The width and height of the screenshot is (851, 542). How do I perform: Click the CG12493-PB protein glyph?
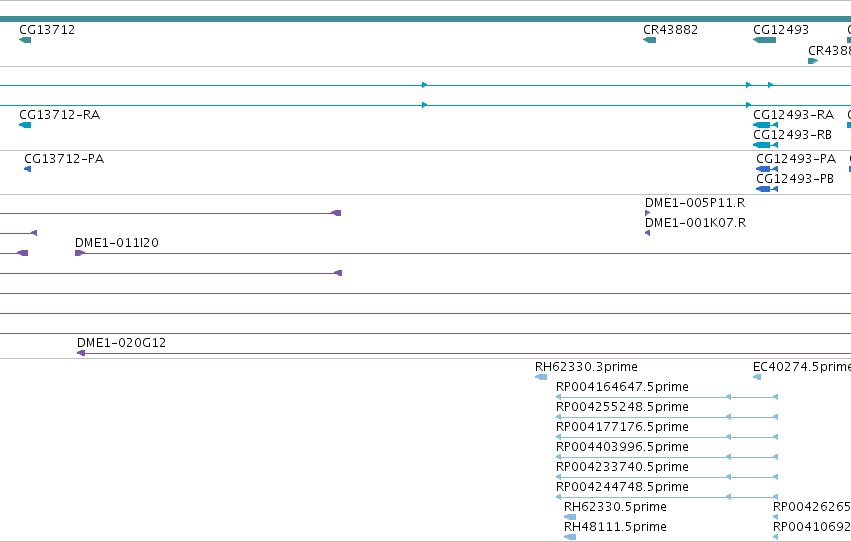coord(767,189)
